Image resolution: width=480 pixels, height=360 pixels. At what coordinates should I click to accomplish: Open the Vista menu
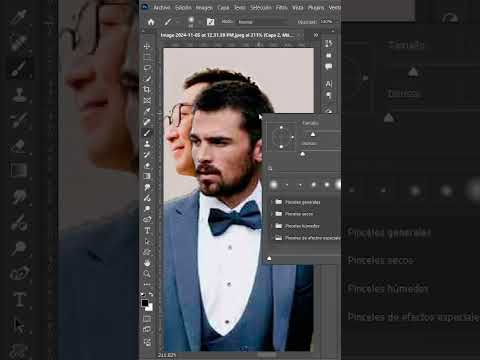pos(298,7)
